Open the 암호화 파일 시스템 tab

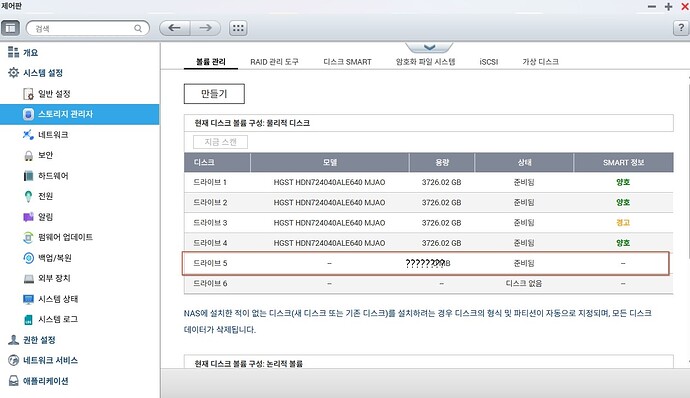pyautogui.click(x=426, y=62)
